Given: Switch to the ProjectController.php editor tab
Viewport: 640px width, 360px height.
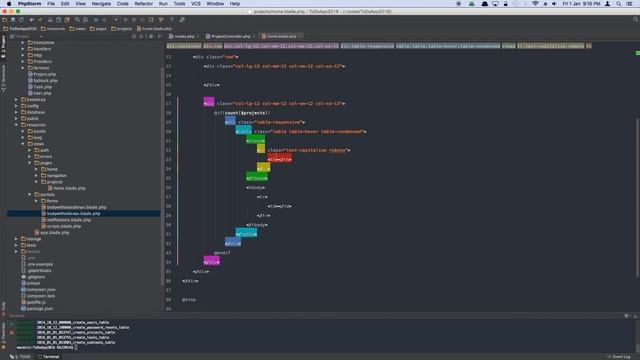Looking at the screenshot, I should click(x=231, y=36).
